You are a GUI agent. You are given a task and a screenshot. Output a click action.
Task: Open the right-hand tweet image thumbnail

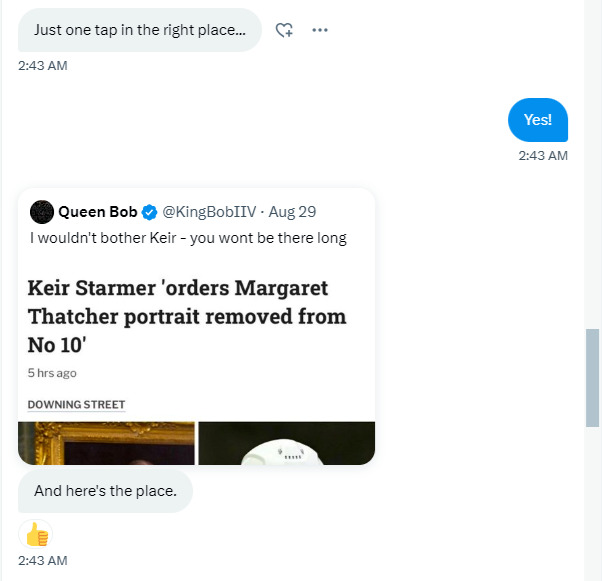[x=286, y=443]
